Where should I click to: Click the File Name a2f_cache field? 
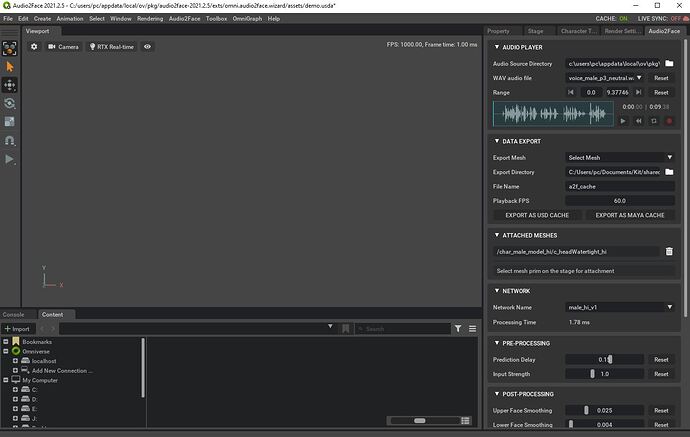coord(620,186)
